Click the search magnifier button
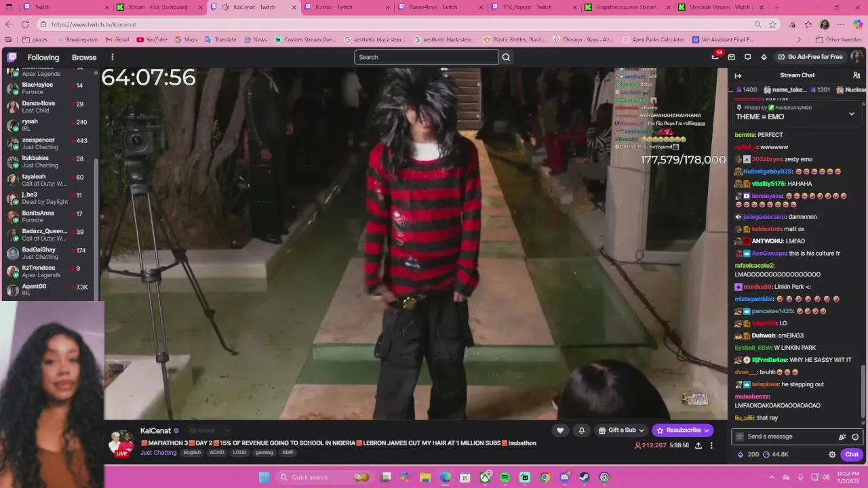Screen dimensions: 868x488 click(x=506, y=57)
